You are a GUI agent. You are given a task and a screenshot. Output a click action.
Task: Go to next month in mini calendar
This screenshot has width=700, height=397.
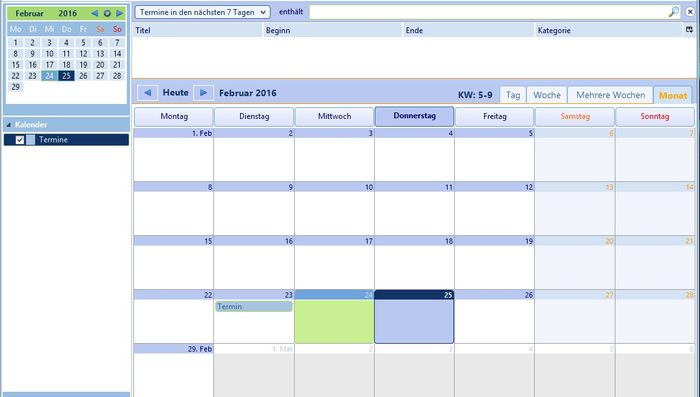click(120, 13)
